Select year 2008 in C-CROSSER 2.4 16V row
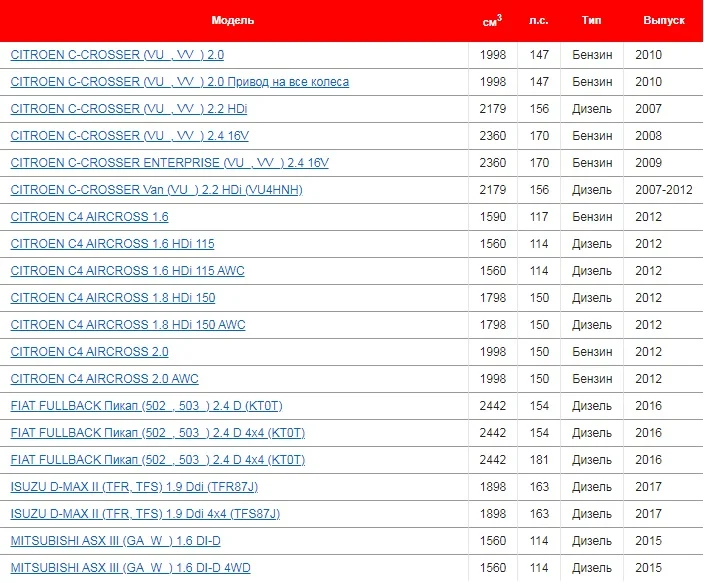Image resolution: width=704 pixels, height=583 pixels. (648, 136)
